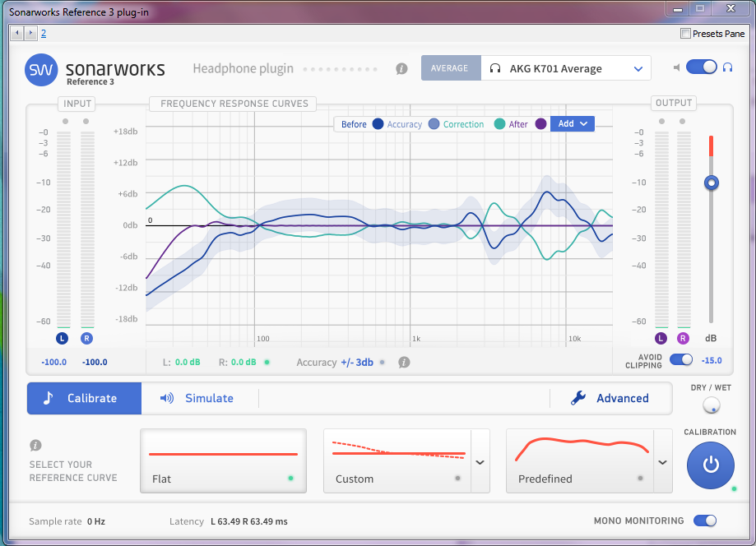Minimize the Sonarworks plug-in window

pyautogui.click(x=678, y=9)
